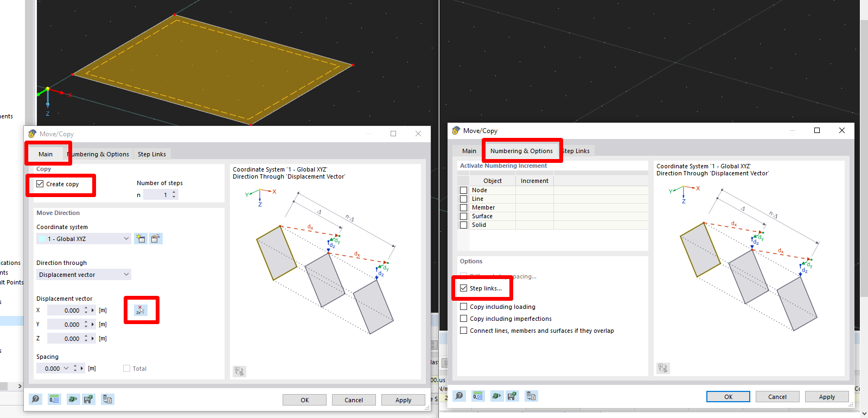868x418 pixels.
Task: Click the arrow right of the Spacing field
Action: (82, 368)
